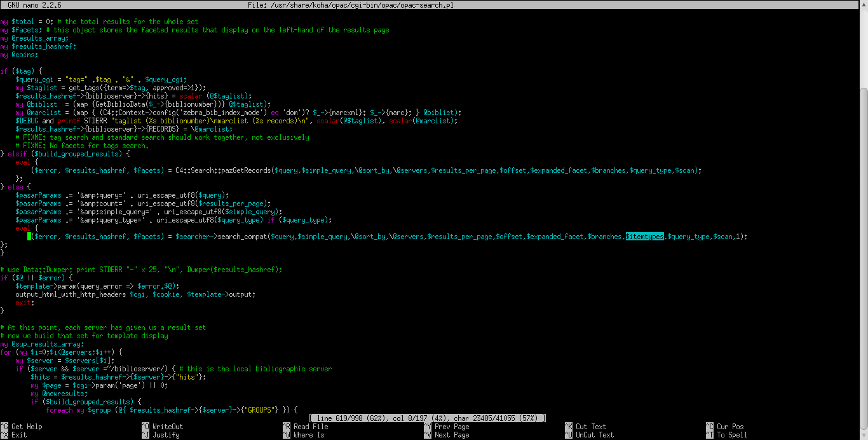Image resolution: width=868 pixels, height=440 pixels.
Task: Click the line/col status message bar
Action: pos(428,418)
